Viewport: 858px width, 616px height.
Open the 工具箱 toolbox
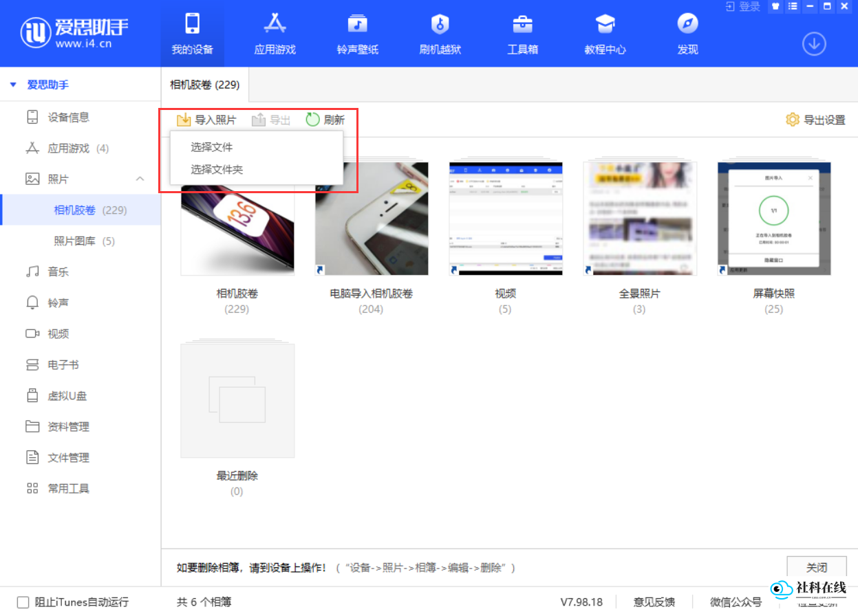[522, 33]
